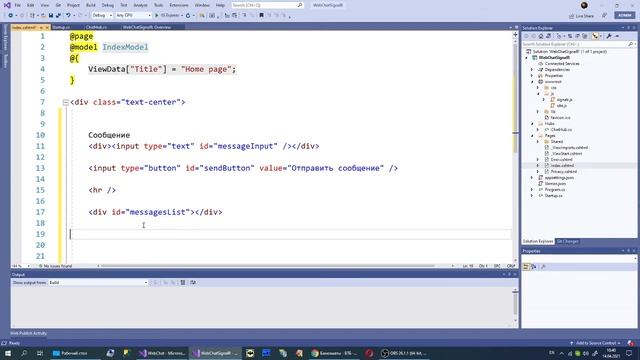Collapse the Hubs folder in Solution Explorer

coord(532,124)
